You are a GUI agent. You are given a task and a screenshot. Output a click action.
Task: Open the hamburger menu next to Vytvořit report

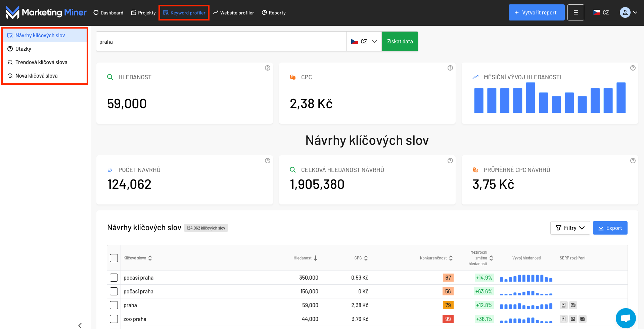[576, 12]
